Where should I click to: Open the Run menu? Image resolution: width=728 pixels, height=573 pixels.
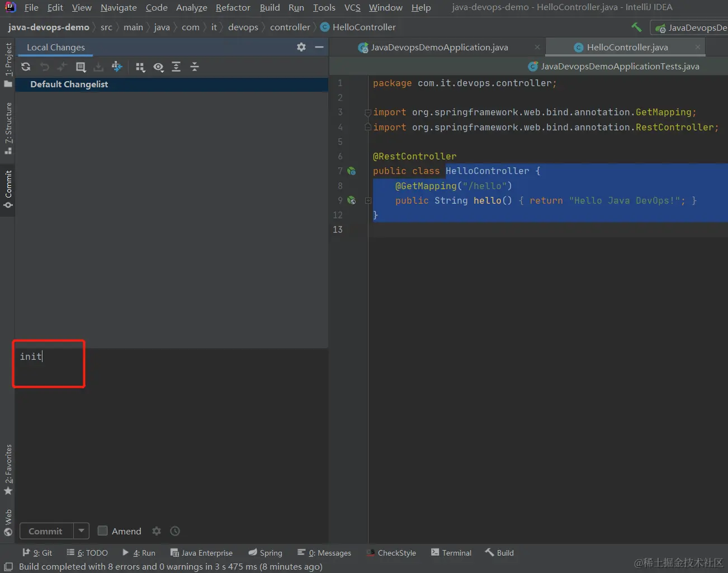click(296, 7)
